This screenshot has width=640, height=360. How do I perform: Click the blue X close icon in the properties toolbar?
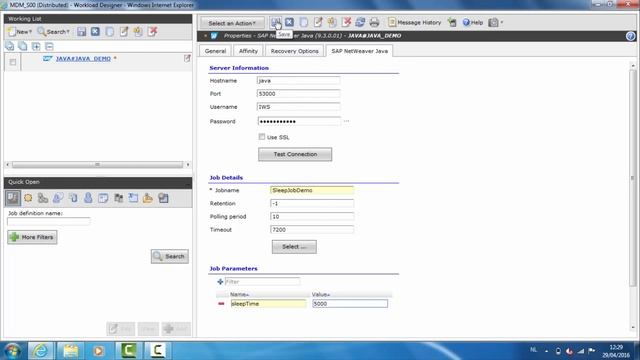click(x=289, y=22)
